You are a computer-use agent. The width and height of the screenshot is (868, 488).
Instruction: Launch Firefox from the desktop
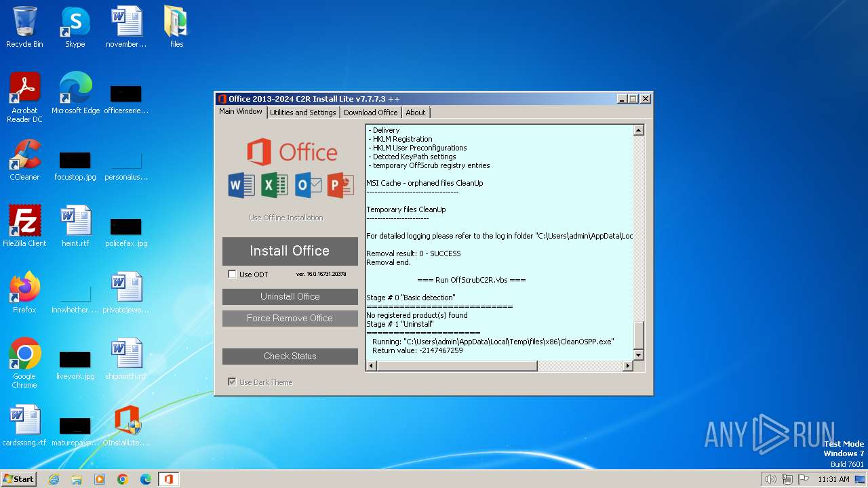(x=24, y=293)
